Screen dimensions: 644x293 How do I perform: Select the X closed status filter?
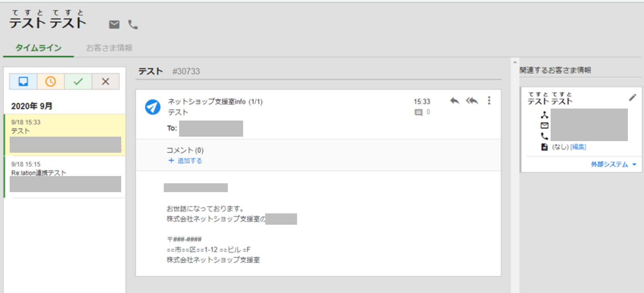coord(105,82)
